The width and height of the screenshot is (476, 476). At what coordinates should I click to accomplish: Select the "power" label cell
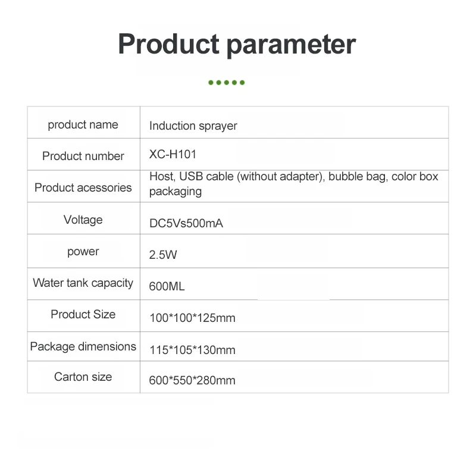[x=83, y=251]
